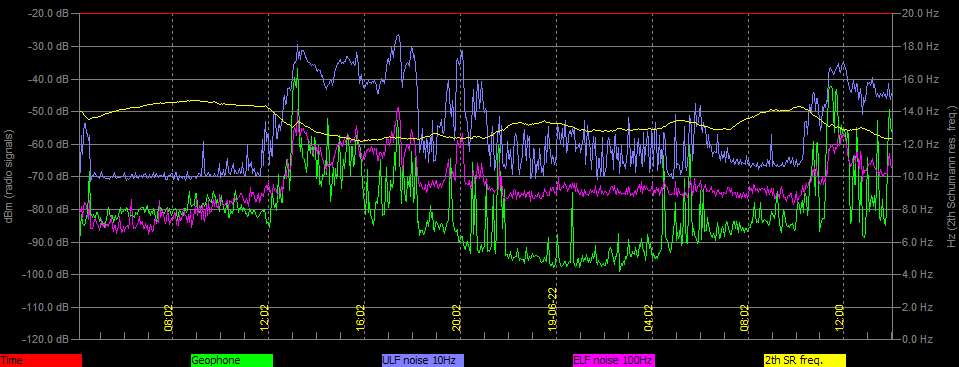Select the first 08:02 time marker
959x367 pixels.
point(168,318)
